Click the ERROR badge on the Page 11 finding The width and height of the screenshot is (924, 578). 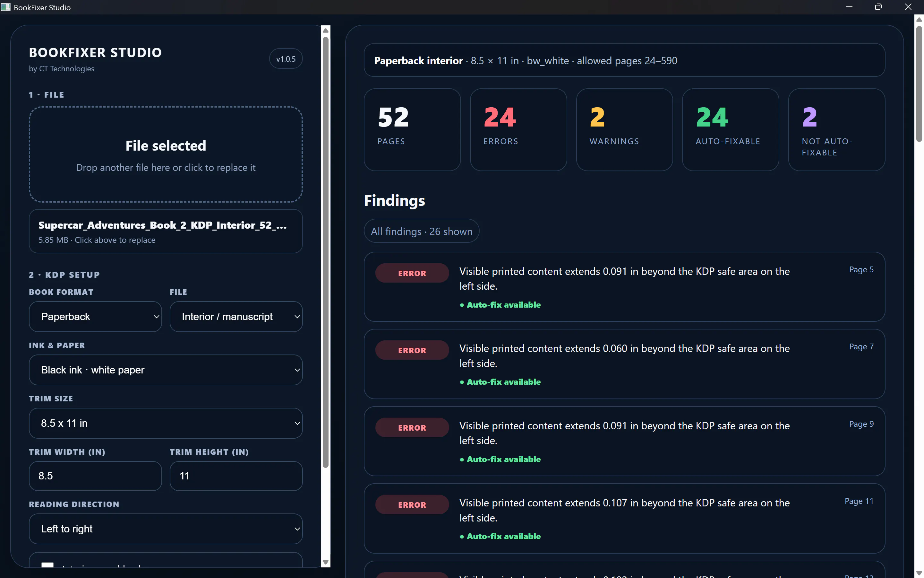(x=412, y=504)
